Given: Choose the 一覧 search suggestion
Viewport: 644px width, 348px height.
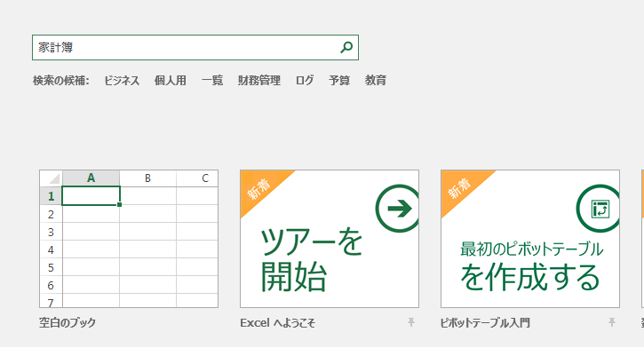Looking at the screenshot, I should coord(212,80).
